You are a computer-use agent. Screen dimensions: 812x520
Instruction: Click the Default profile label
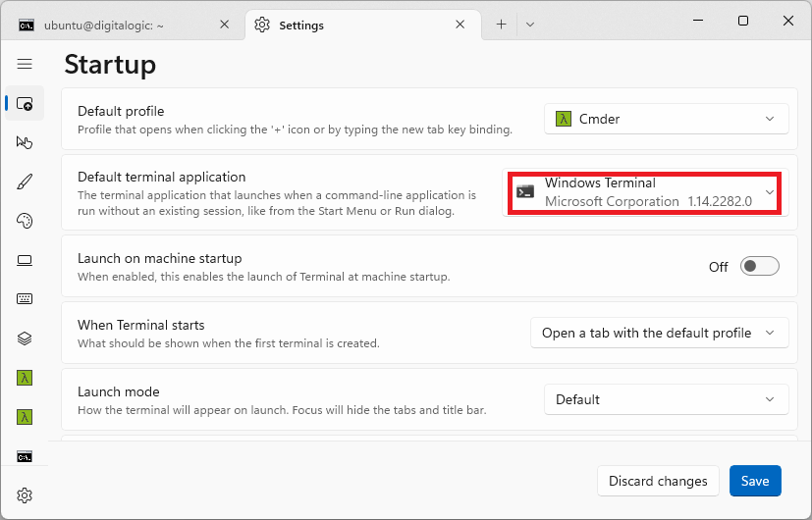pos(121,111)
